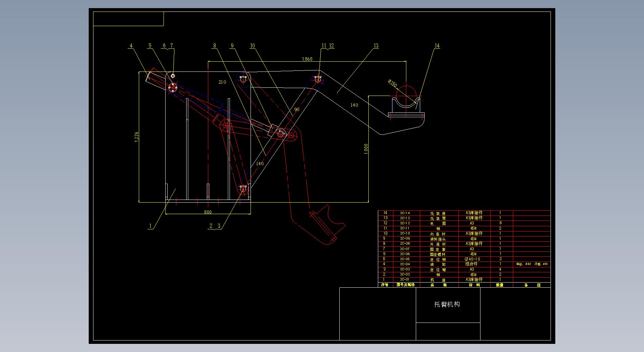644x352 pixels.
Task: Select the balloon number 10 callout
Action: coord(252,46)
